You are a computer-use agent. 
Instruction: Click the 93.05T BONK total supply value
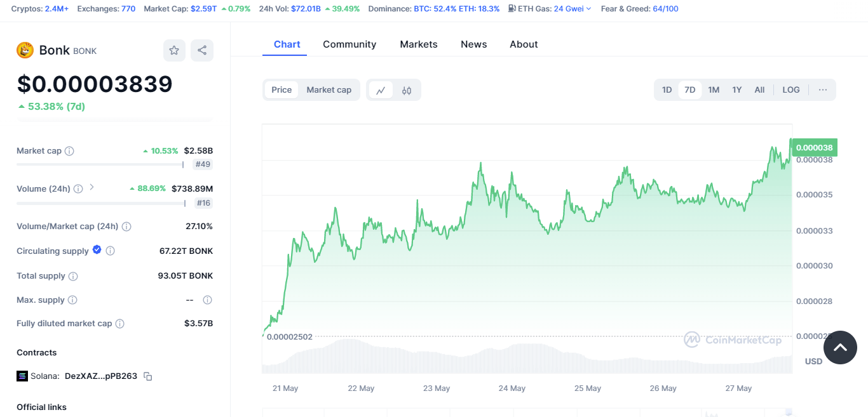(186, 276)
